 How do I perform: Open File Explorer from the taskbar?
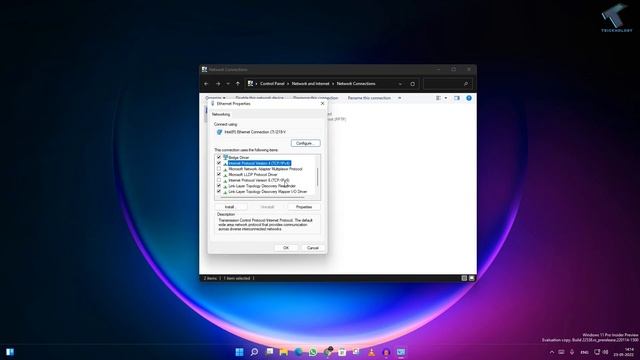[x=284, y=352]
